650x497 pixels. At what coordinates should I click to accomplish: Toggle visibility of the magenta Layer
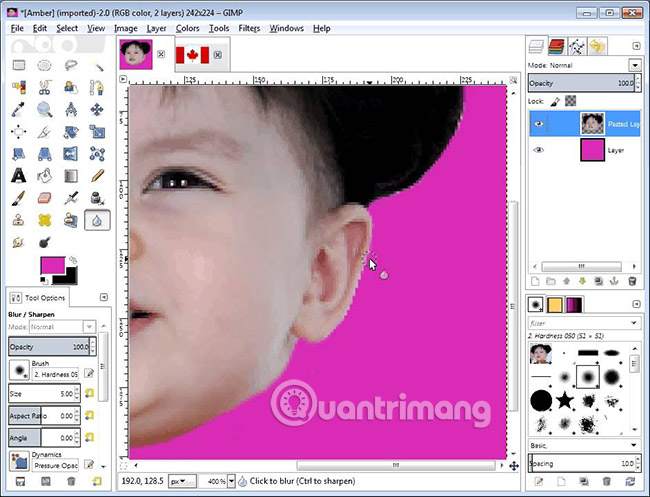pos(539,150)
